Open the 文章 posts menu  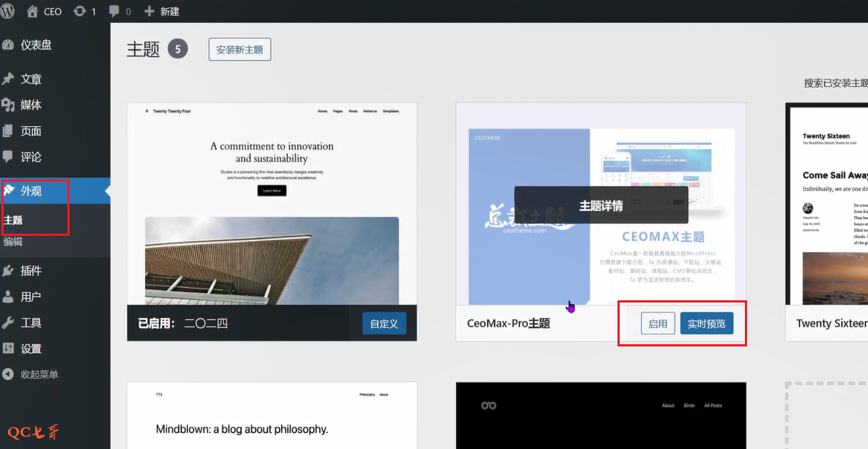click(31, 79)
